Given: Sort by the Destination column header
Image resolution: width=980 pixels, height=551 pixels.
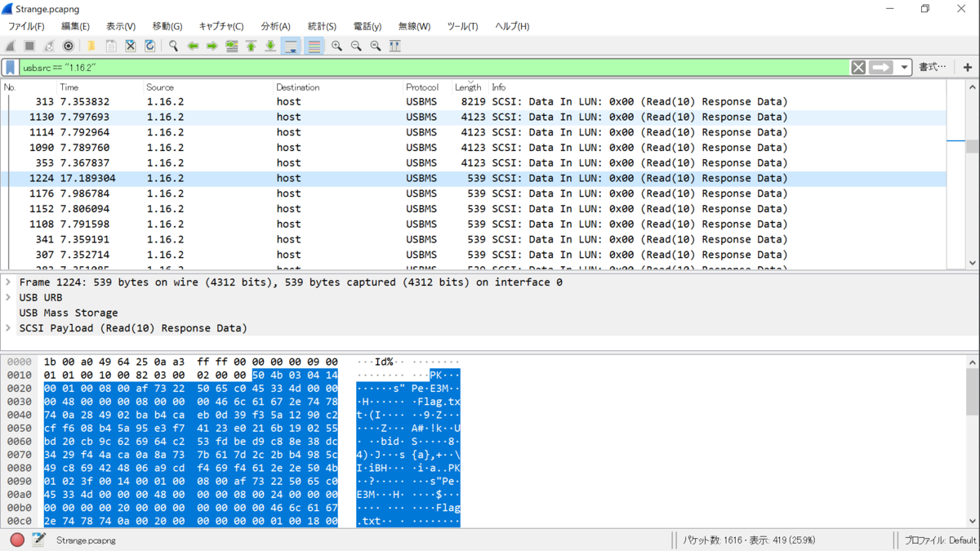Looking at the screenshot, I should (x=338, y=87).
